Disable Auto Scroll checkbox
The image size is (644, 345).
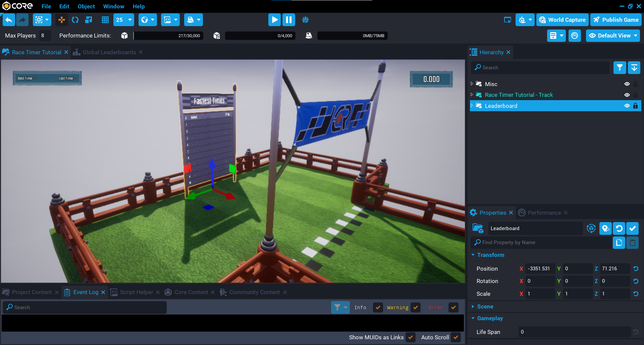point(455,337)
